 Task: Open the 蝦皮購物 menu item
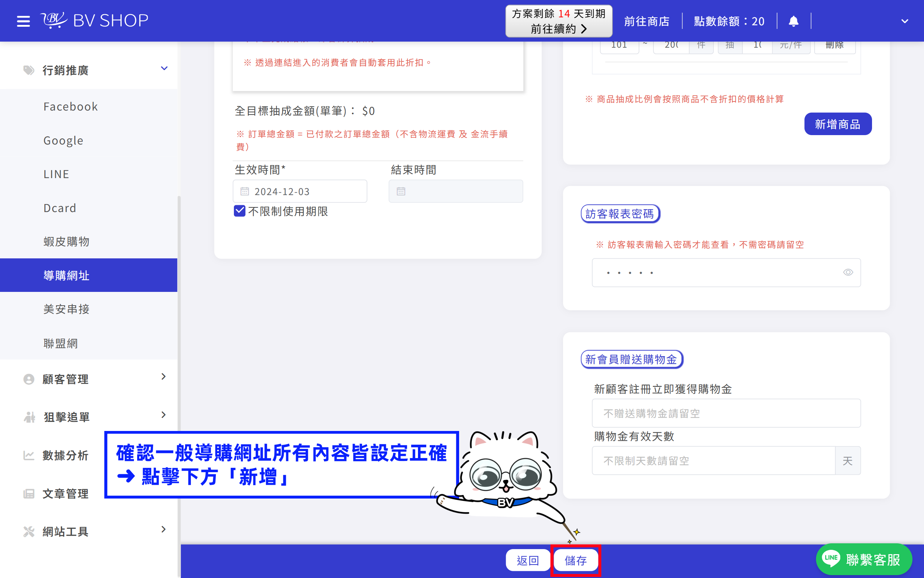point(88,242)
